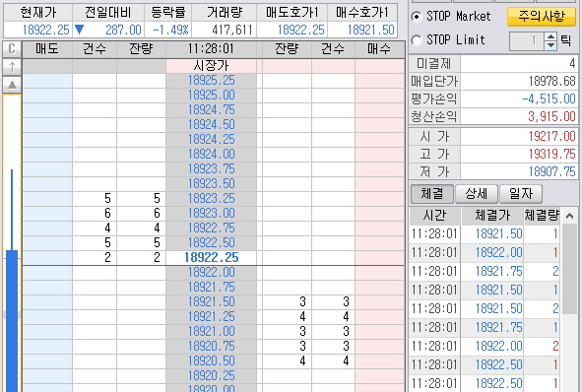Click the 거래량 value 417,611
The height and width of the screenshot is (392, 582).
[232, 31]
